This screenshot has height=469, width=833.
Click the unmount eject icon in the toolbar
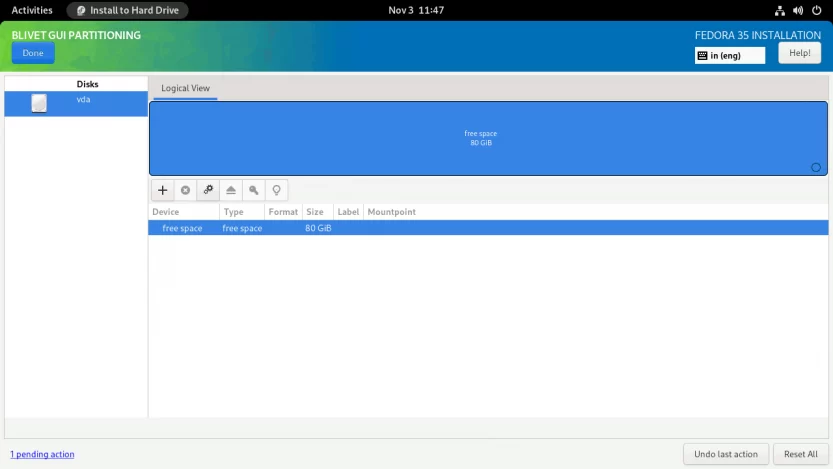point(231,190)
